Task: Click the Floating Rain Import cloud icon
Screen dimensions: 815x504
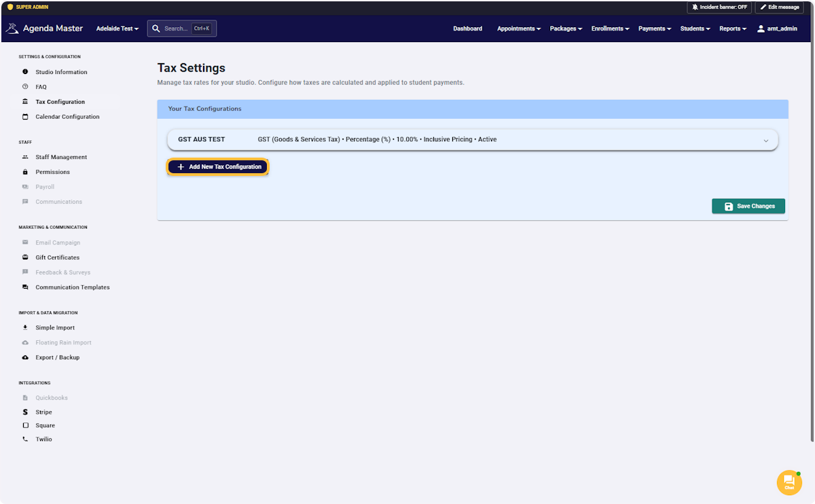Action: click(x=25, y=342)
